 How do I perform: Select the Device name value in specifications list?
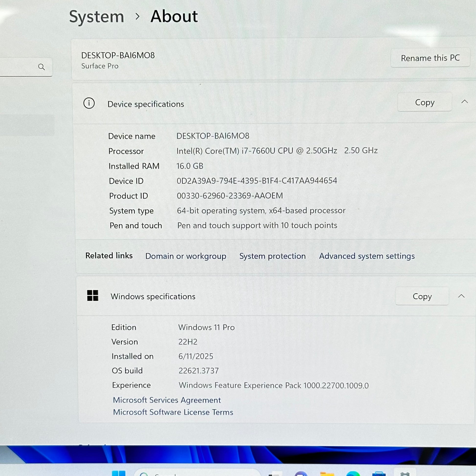point(213,136)
